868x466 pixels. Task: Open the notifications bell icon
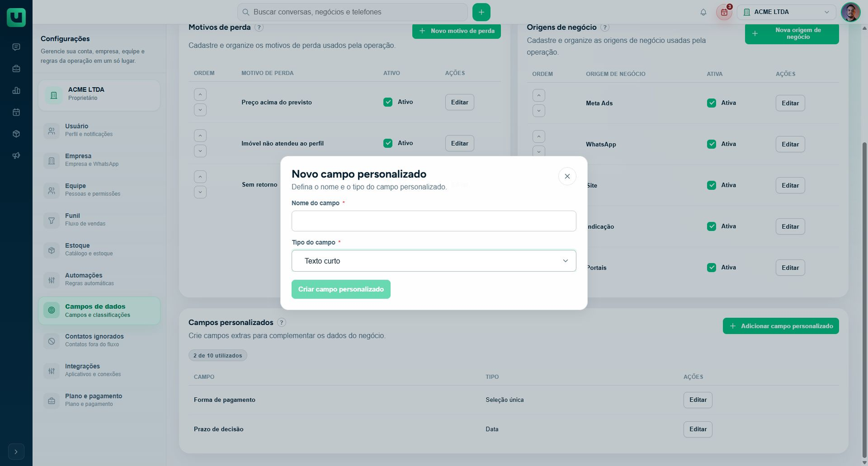click(x=703, y=12)
